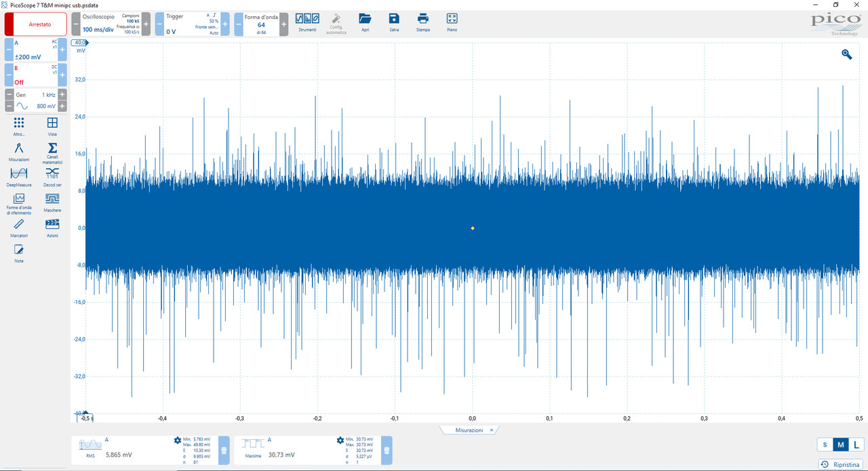
Task: Set measurement size to L
Action: (856, 445)
